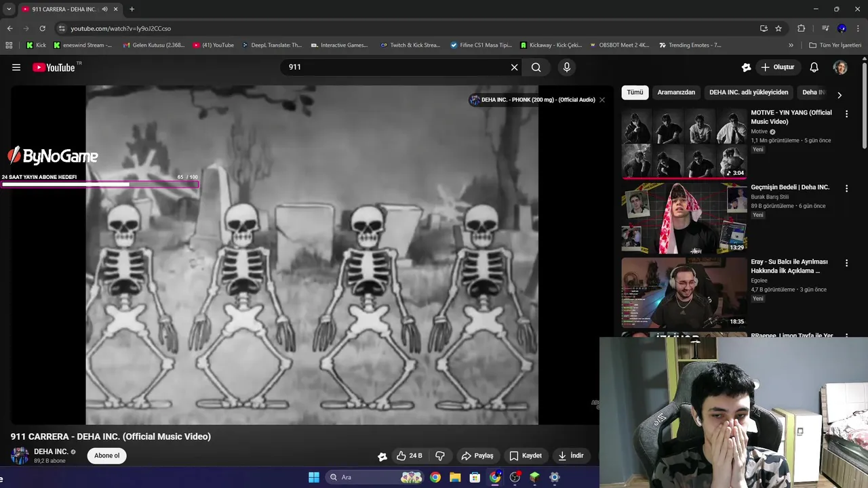Subscribe using Abone ol button
868x488 pixels.
(x=106, y=455)
